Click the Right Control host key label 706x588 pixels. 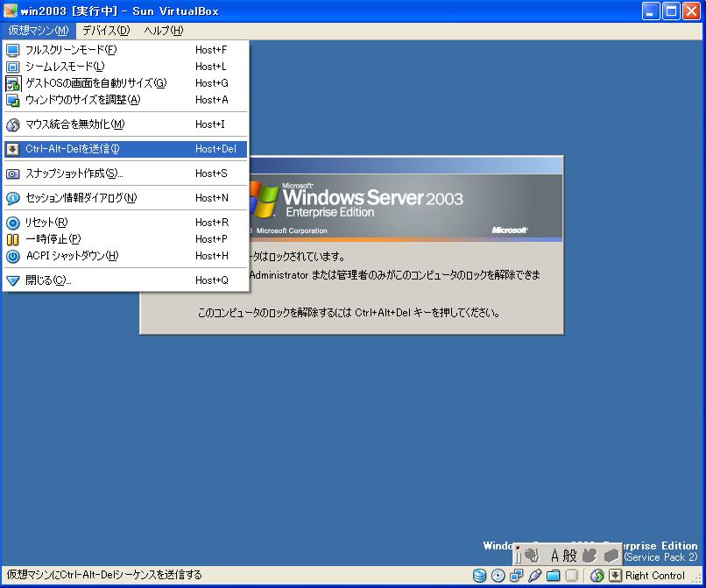[x=655, y=576]
